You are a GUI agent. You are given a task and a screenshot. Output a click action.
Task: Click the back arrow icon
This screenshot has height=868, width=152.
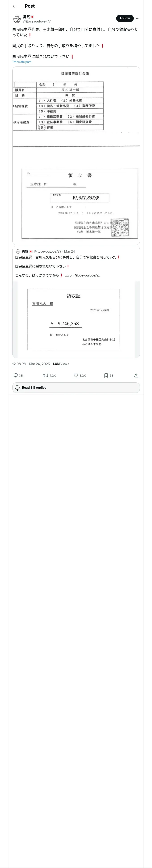(x=14, y=6)
